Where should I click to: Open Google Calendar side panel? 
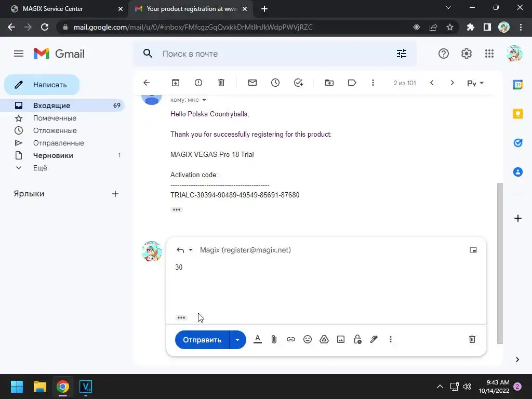tap(518, 85)
